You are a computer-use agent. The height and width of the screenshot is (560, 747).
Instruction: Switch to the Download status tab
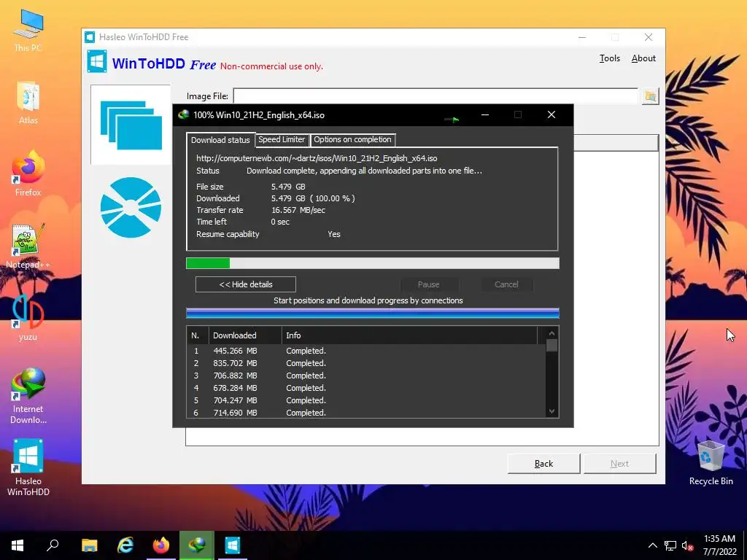coord(220,139)
